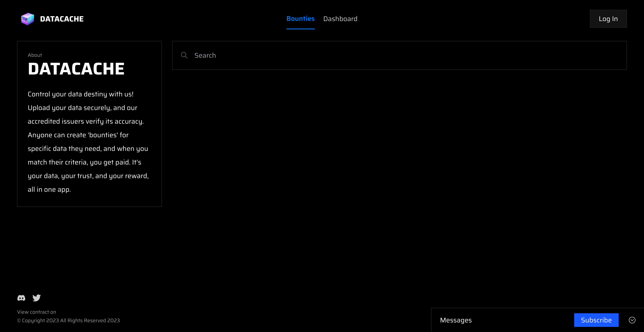Click the Log In button
Viewport: 644px width, 332px height.
point(608,19)
